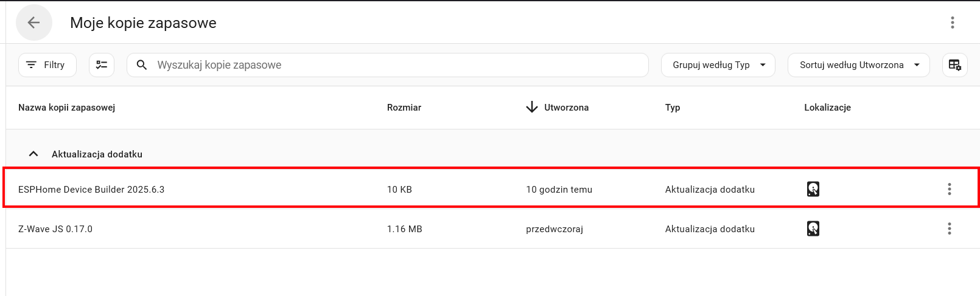
Task: Open ESPHome backup row options menu
Action: point(949,189)
